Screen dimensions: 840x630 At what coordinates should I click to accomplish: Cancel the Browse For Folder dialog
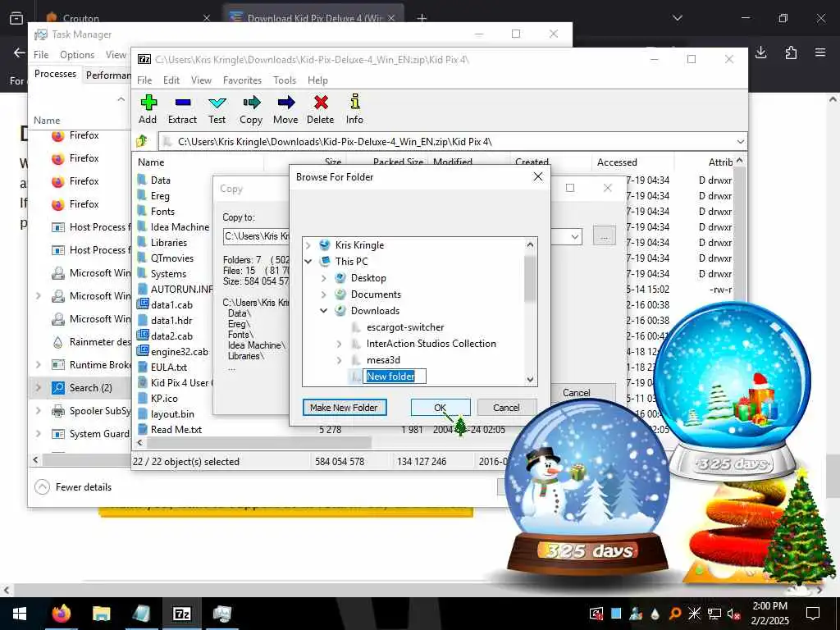point(506,408)
